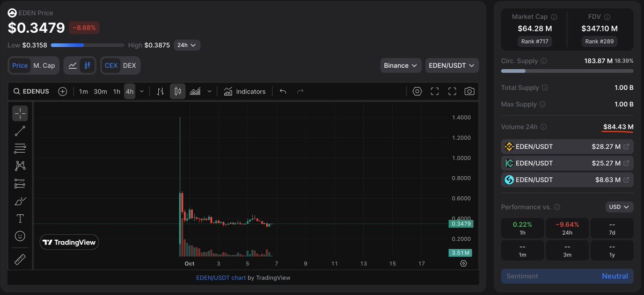644x295 pixels.
Task: Open the price scale settings gear
Action: pyautogui.click(x=464, y=263)
